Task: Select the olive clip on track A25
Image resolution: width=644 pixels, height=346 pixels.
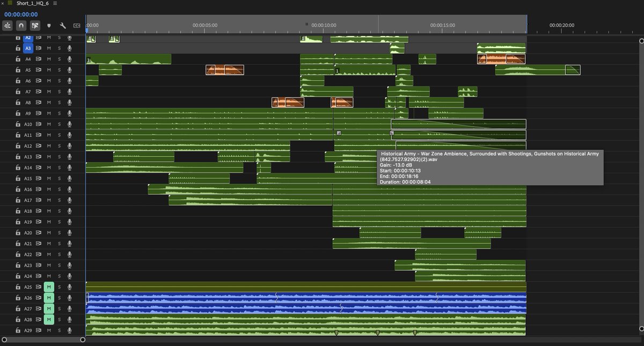Action: click(x=306, y=287)
